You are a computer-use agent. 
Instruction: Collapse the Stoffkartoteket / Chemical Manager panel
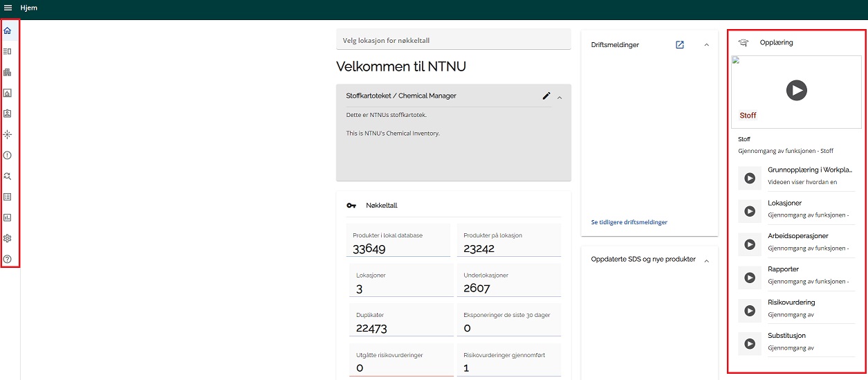click(x=560, y=98)
